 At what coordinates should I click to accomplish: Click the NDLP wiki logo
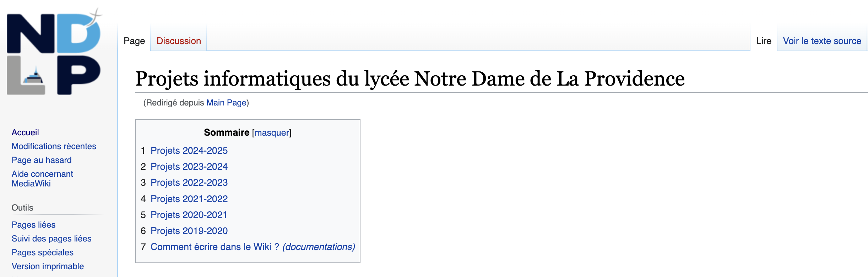(x=54, y=53)
